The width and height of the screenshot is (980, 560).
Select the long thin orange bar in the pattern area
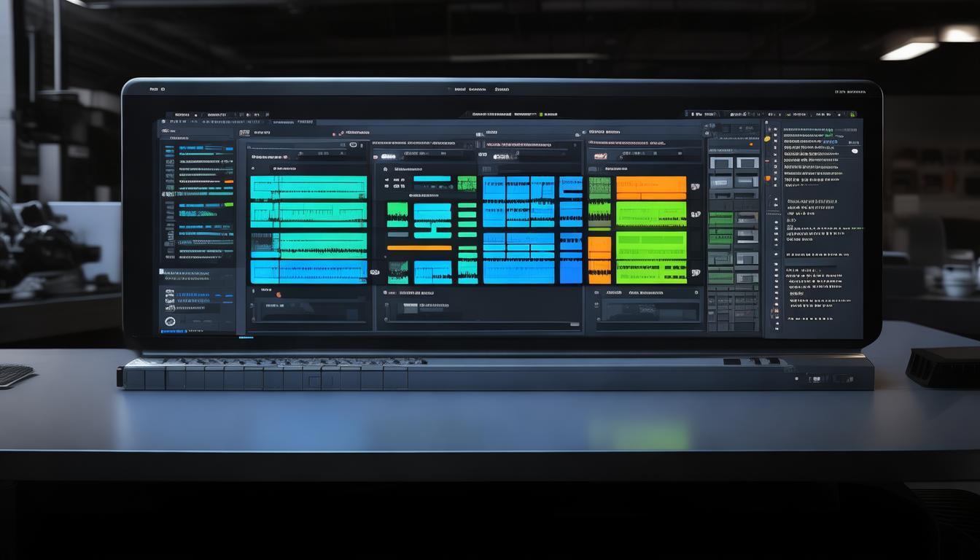click(419, 248)
